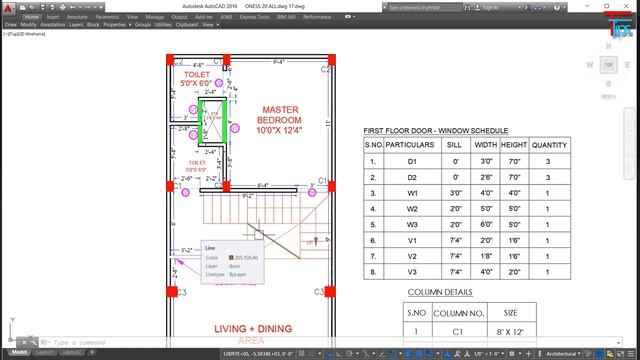The height and width of the screenshot is (360, 640).
Task: Click the viewport label Top 2D Wireframe
Action: click(24, 34)
